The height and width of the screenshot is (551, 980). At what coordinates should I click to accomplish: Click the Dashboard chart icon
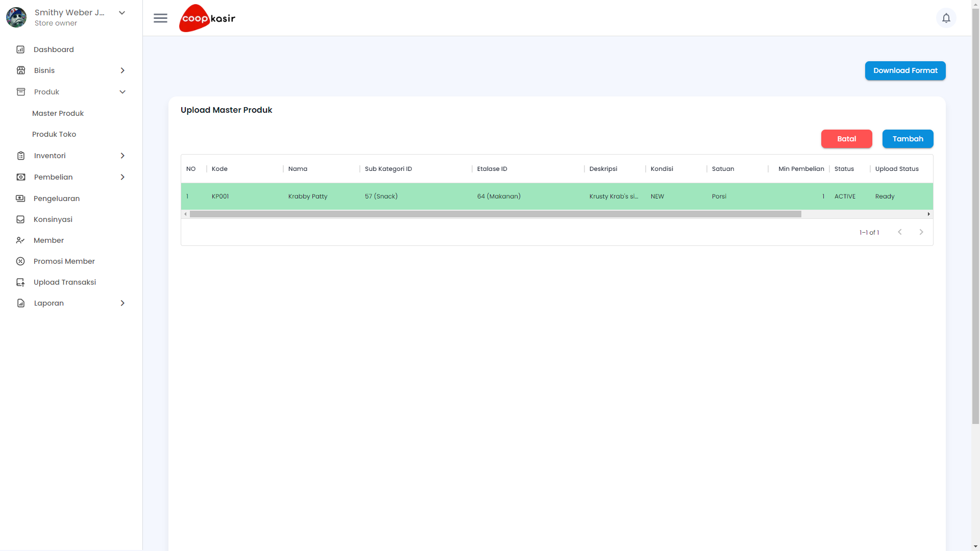(x=20, y=49)
